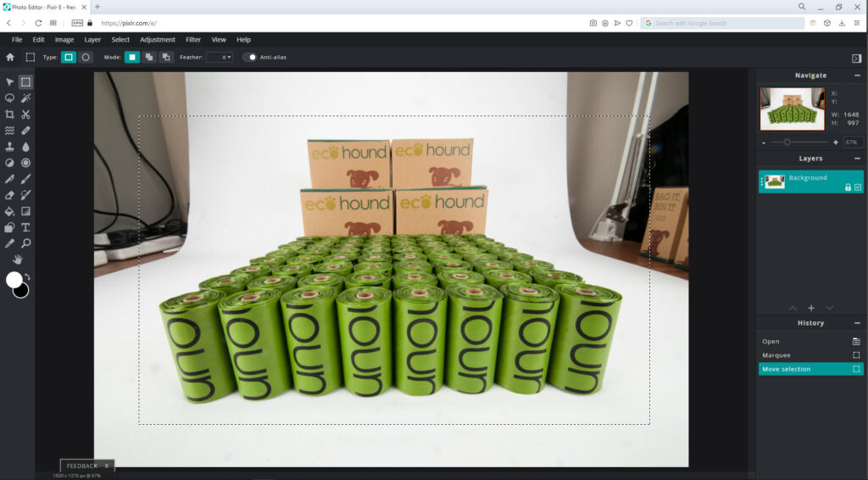Select the Color Picker eyedropper tool
This screenshot has height=480, width=868.
point(9,243)
